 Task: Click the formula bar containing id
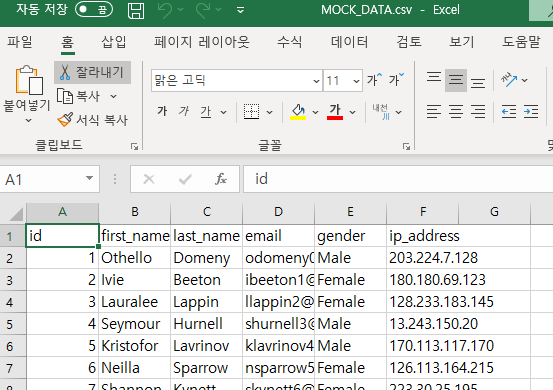point(398,179)
